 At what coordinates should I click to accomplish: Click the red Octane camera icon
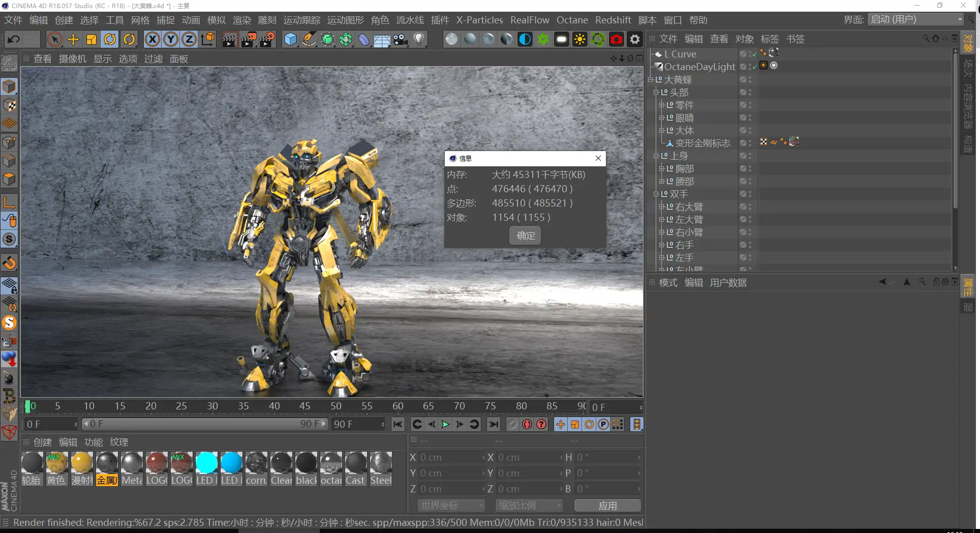pos(617,39)
